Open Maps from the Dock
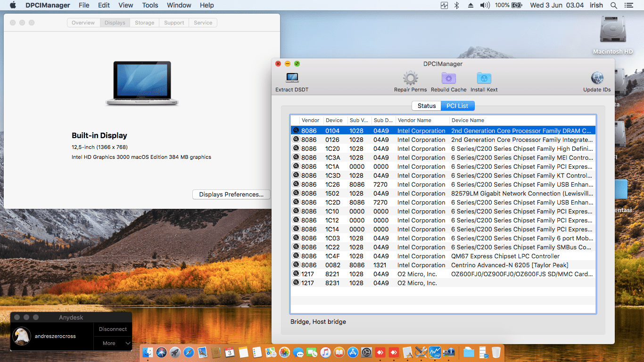The height and width of the screenshot is (362, 644). tap(271, 352)
